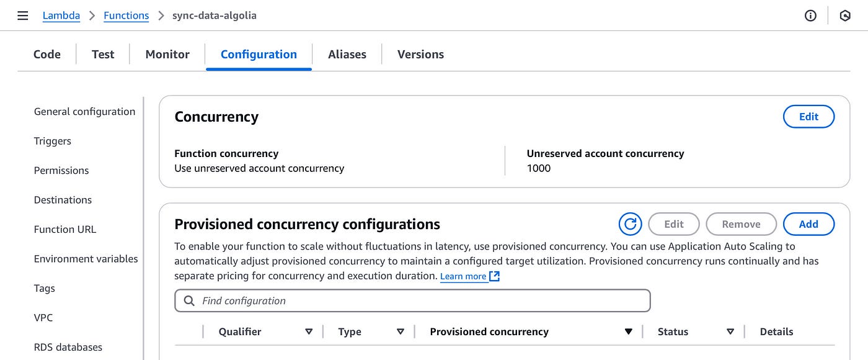The image size is (868, 360).
Task: Open the Functions breadcrumb link
Action: click(126, 16)
